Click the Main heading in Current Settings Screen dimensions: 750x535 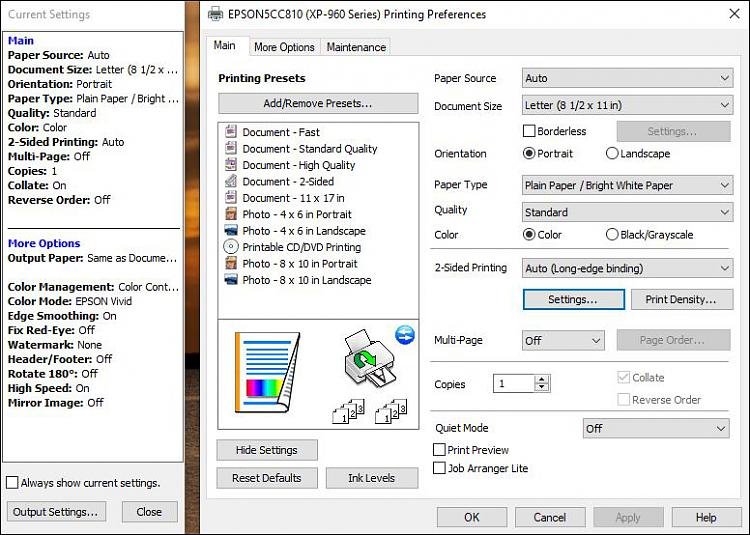point(21,41)
